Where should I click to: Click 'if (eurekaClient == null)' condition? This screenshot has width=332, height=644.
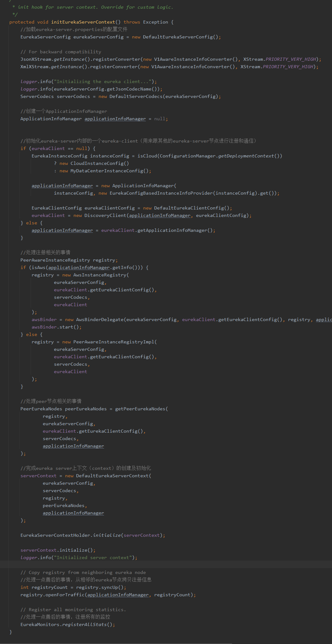click(55, 148)
